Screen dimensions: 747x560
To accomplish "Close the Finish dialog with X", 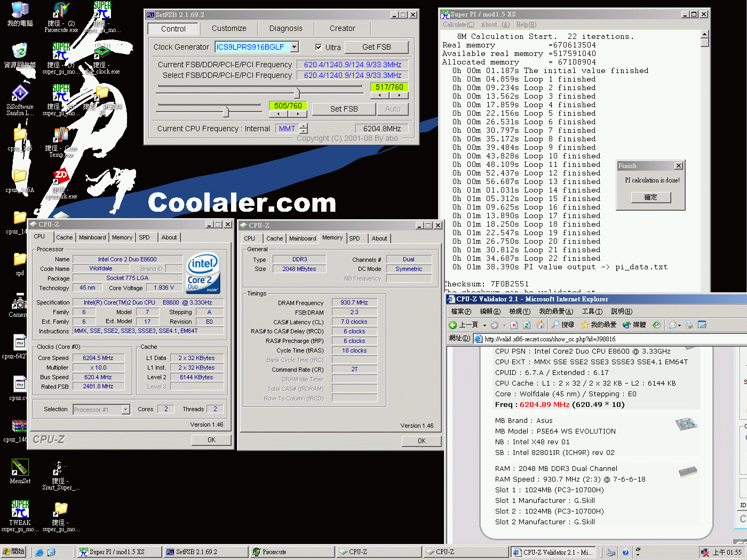I will 678,166.
